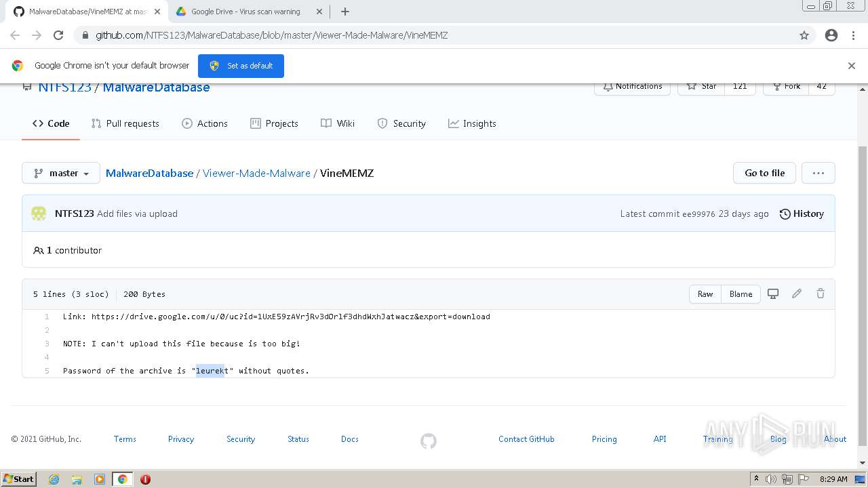
Task: Open the Actions tab
Action: [205, 123]
